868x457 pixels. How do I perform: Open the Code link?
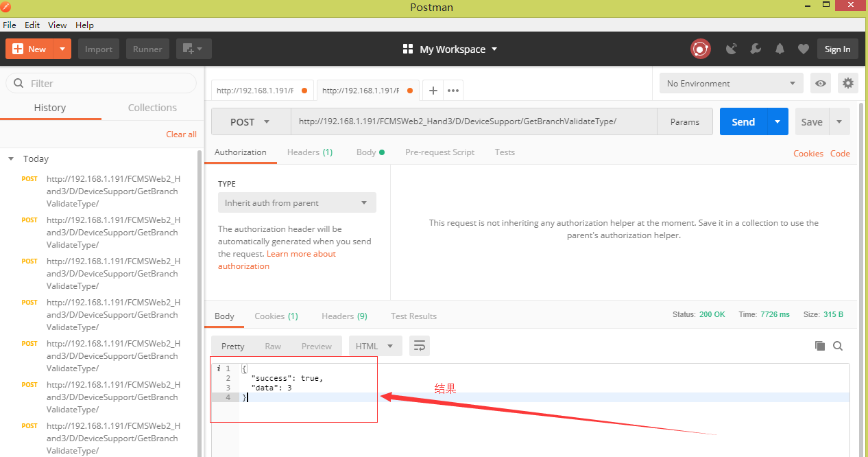click(840, 153)
